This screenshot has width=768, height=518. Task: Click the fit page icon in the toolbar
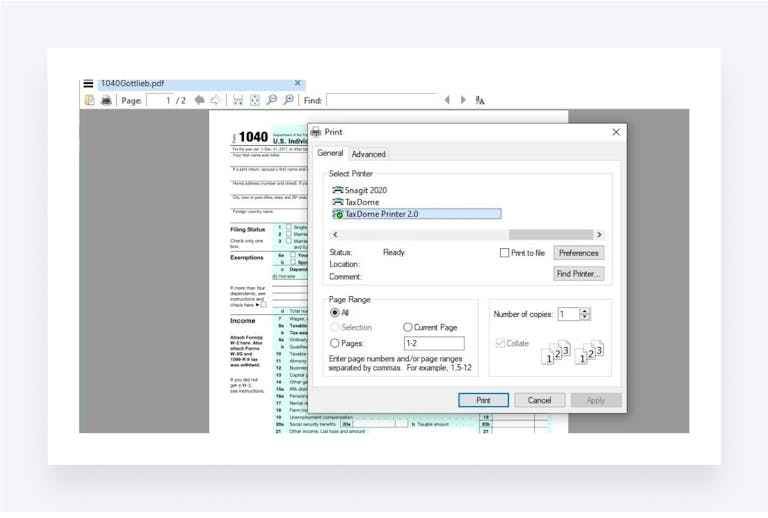click(254, 100)
